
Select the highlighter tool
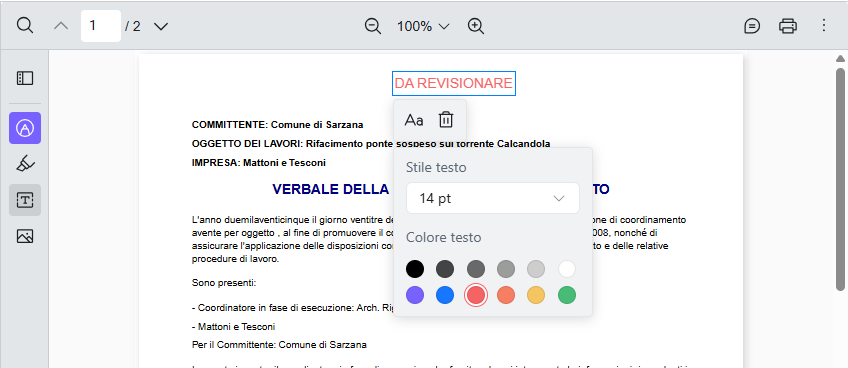[25, 164]
